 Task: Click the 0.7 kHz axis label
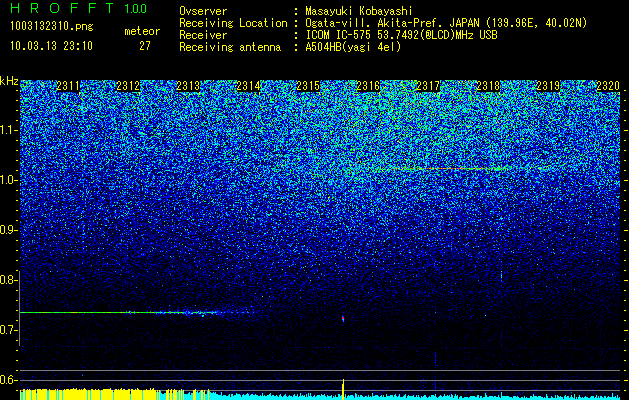pyautogui.click(x=9, y=330)
